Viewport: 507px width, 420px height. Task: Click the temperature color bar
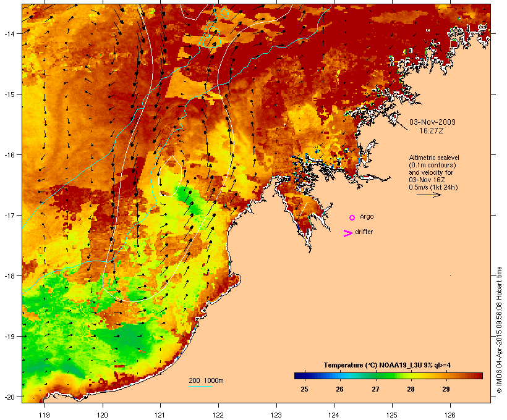[x=388, y=376]
